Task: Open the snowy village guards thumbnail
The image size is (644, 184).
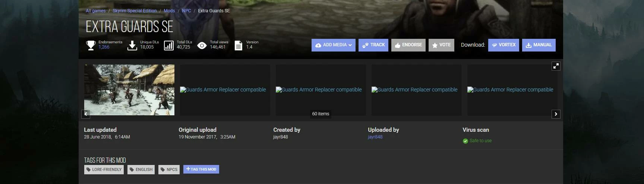Action: click(129, 90)
